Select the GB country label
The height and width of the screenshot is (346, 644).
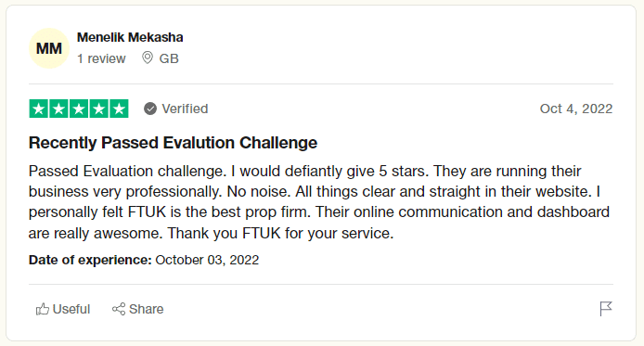coord(169,58)
